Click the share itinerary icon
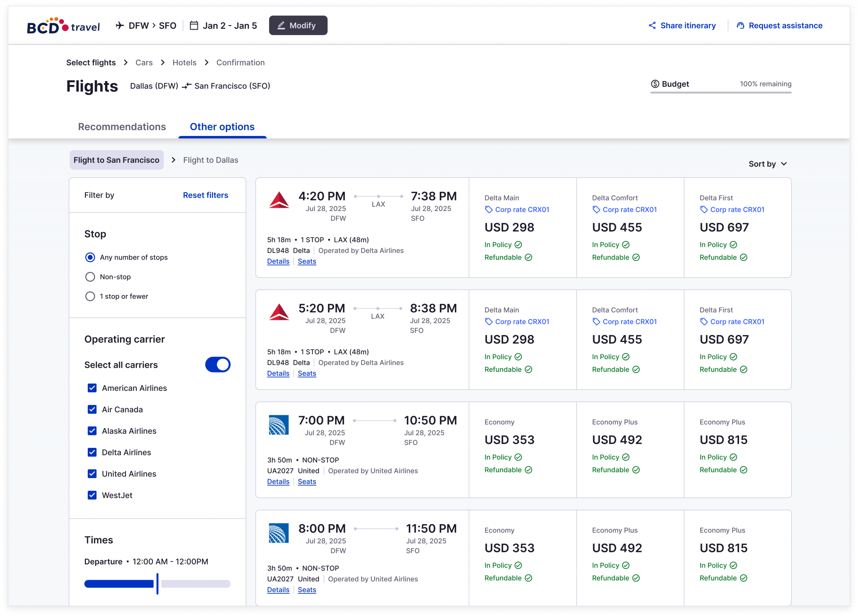This screenshot has width=858, height=616. click(x=652, y=25)
